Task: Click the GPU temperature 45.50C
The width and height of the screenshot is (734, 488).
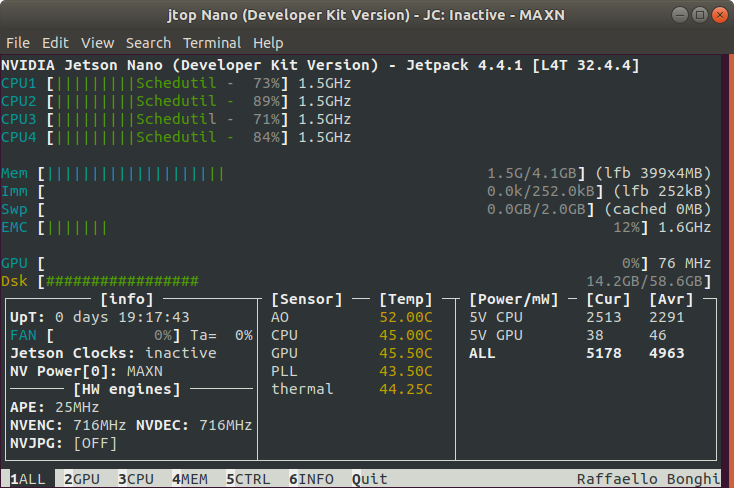Action: coord(406,353)
